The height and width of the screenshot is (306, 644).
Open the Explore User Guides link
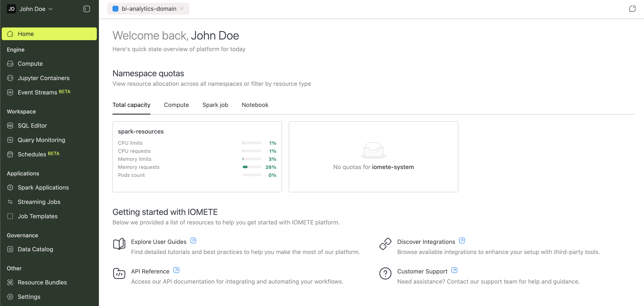pyautogui.click(x=159, y=242)
